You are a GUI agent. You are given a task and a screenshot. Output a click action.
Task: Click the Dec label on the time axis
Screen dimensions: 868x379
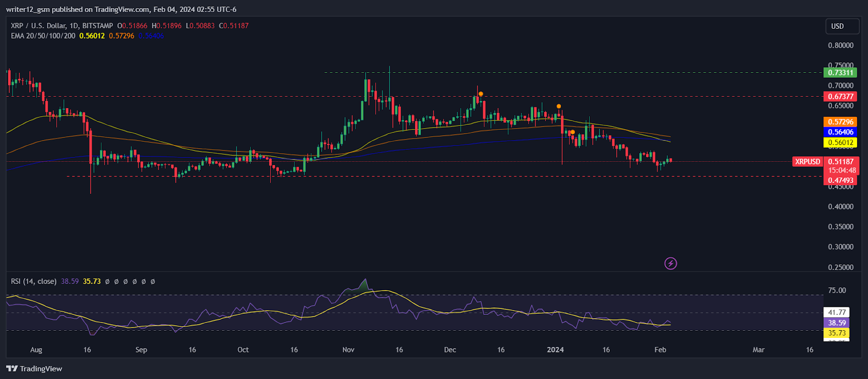coord(450,350)
